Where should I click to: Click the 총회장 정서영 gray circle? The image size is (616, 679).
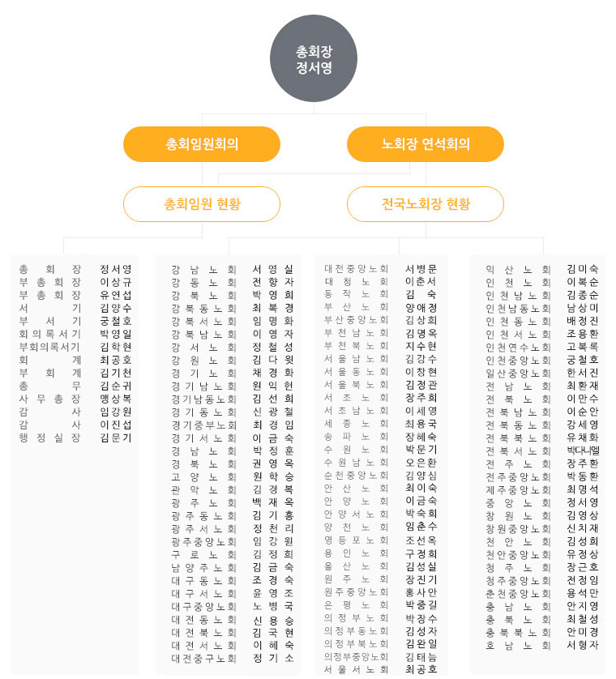click(x=314, y=58)
